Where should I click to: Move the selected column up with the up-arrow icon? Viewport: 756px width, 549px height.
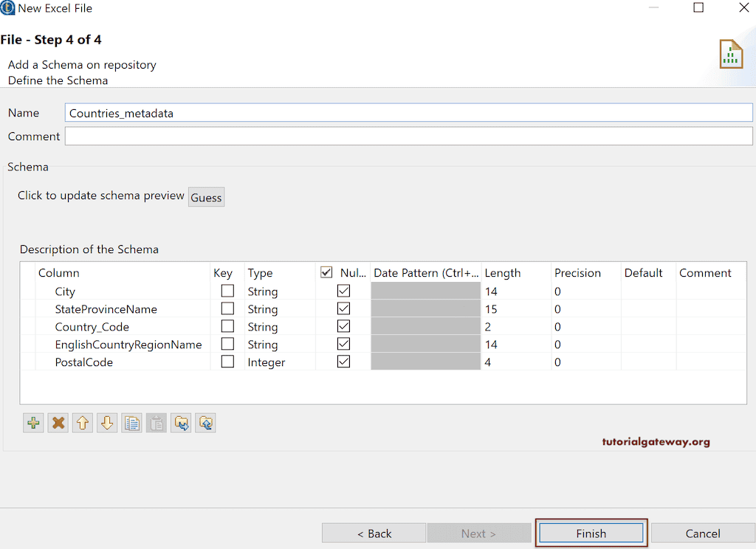click(x=82, y=423)
